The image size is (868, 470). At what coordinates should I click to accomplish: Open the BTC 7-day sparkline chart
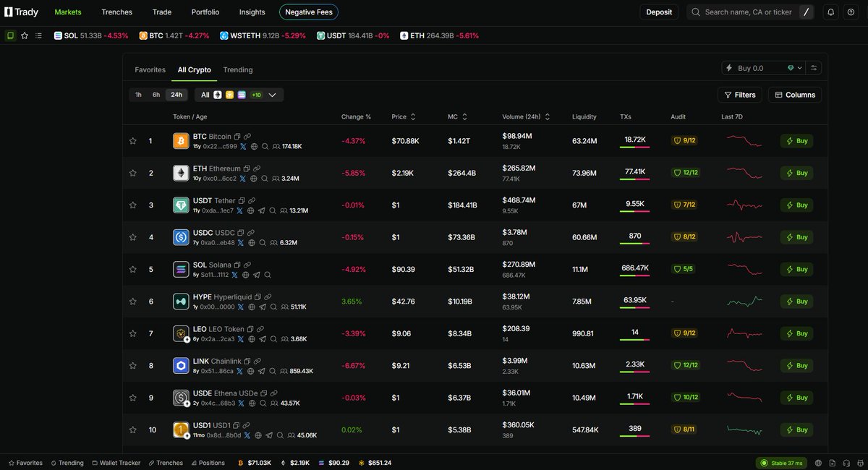pyautogui.click(x=744, y=140)
